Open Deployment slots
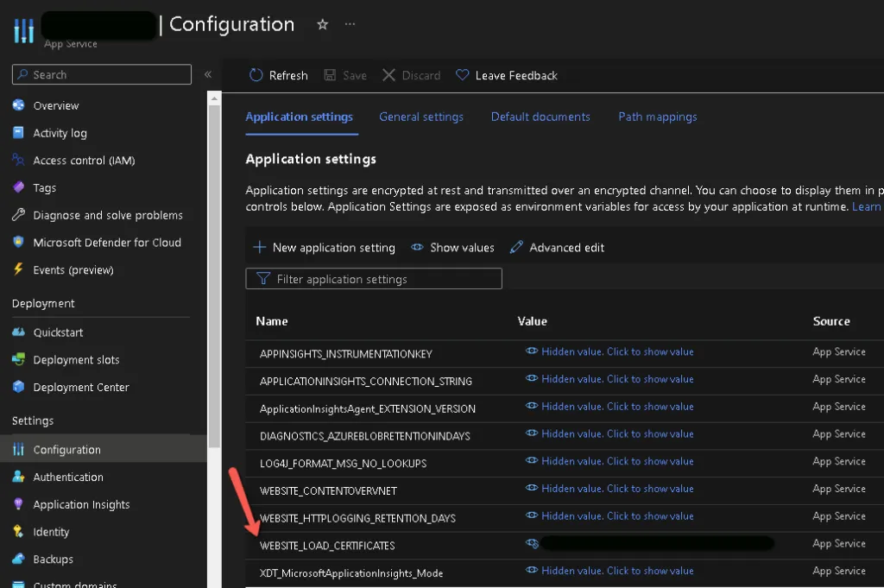This screenshot has width=884, height=588. click(76, 360)
